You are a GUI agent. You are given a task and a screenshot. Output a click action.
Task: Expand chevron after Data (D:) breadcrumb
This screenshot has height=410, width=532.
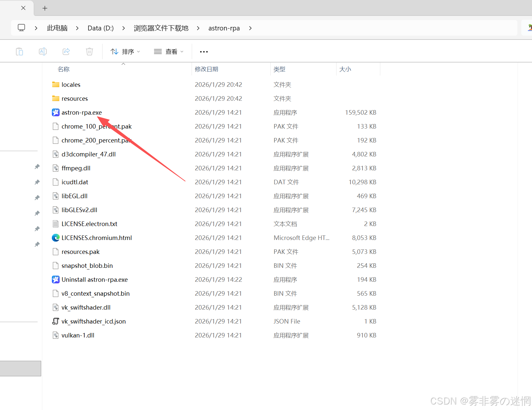click(x=124, y=28)
